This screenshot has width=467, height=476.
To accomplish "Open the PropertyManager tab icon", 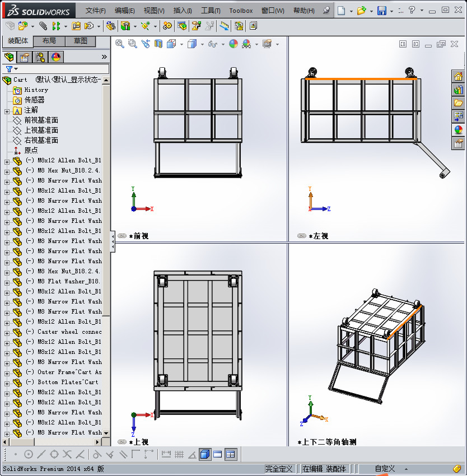I will 25,57.
